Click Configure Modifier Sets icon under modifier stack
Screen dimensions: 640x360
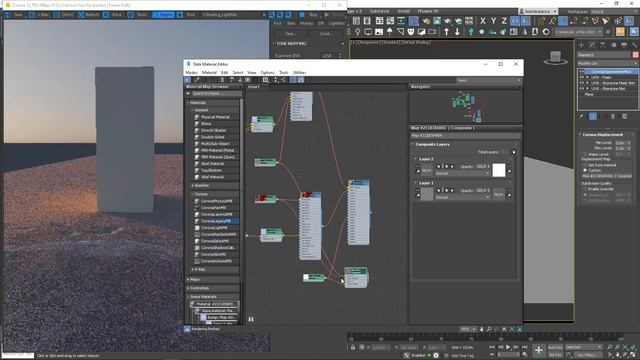(x=624, y=117)
